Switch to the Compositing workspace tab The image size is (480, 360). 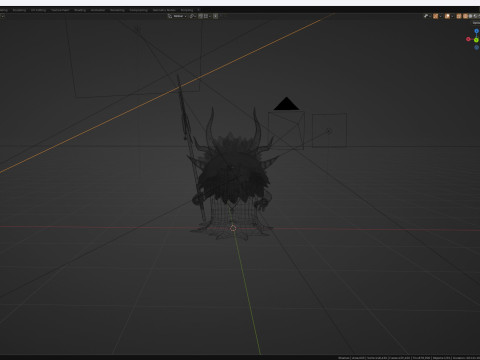click(138, 10)
